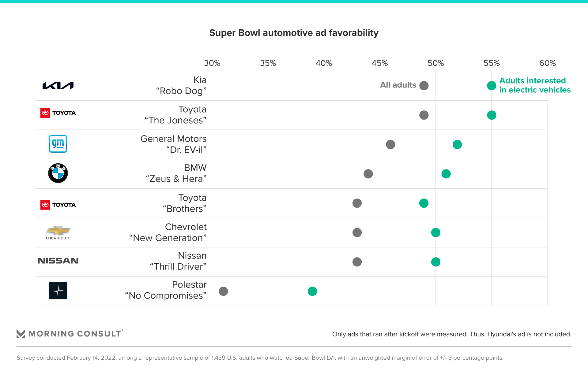Click General Motors' gray all-adults dot
588x371 pixels.
(390, 144)
